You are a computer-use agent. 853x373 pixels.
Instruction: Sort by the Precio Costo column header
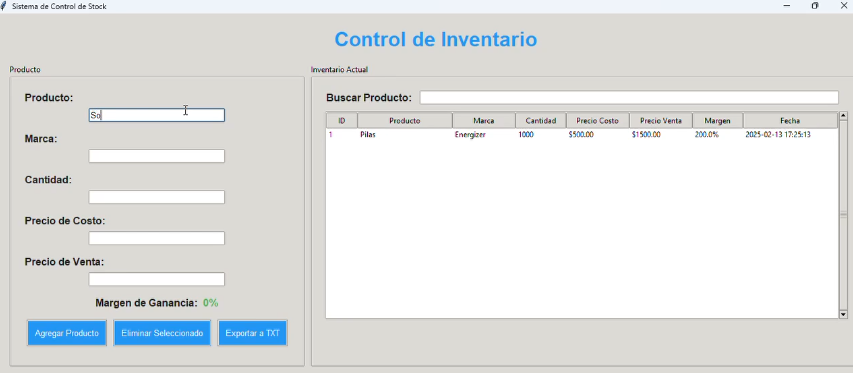tap(598, 121)
